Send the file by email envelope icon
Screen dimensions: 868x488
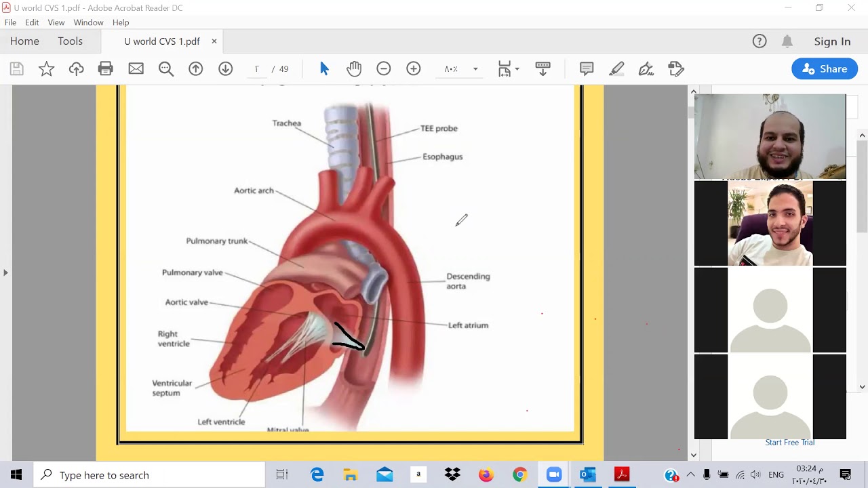coord(136,68)
